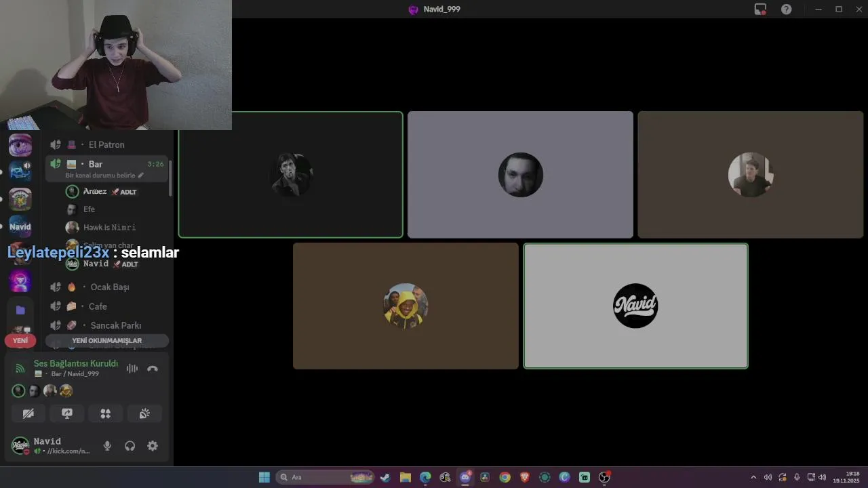This screenshot has height=488, width=868.
Task: Click the taskbar Ara search box
Action: point(325,477)
